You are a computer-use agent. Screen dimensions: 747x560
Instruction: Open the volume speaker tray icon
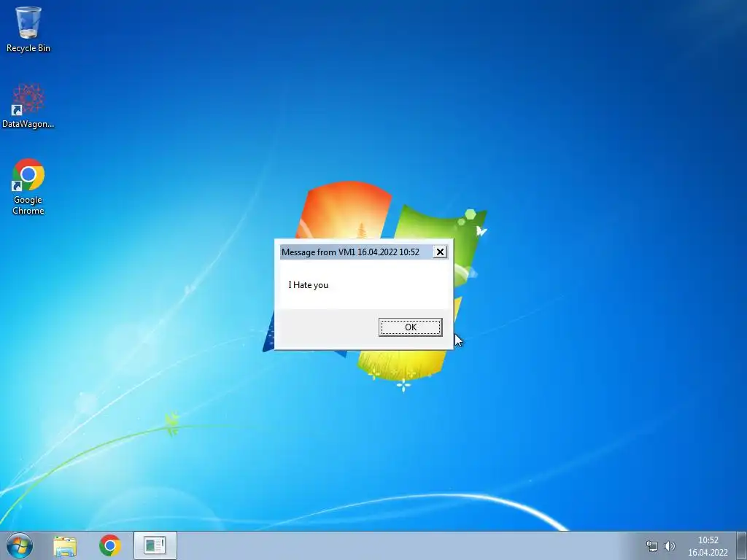pyautogui.click(x=670, y=546)
